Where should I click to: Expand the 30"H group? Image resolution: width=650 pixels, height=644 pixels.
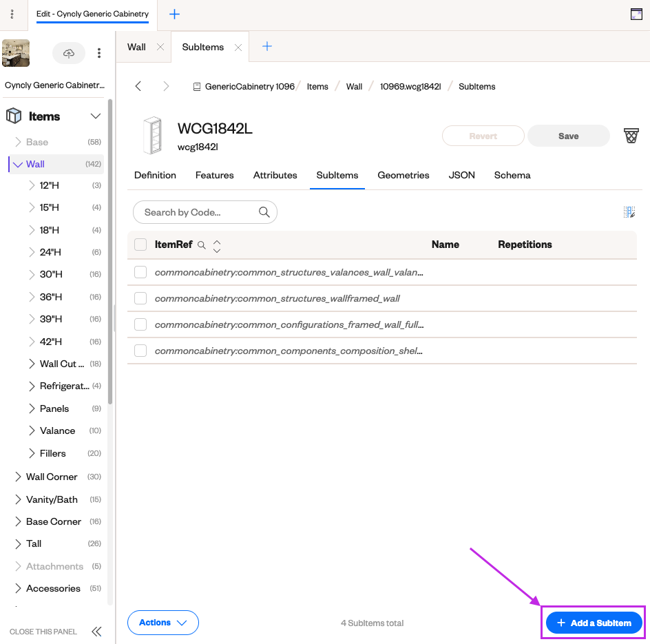(32, 274)
